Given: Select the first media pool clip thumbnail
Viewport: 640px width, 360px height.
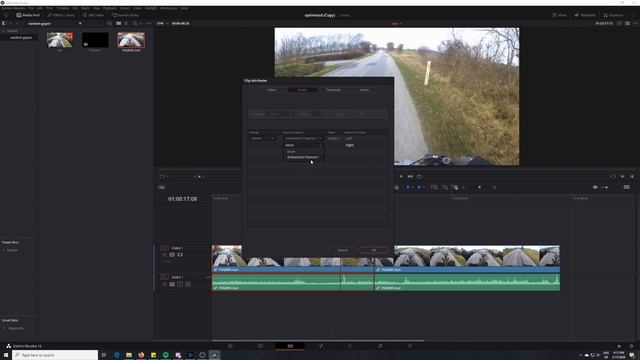Looking at the screenshot, I should (60, 40).
